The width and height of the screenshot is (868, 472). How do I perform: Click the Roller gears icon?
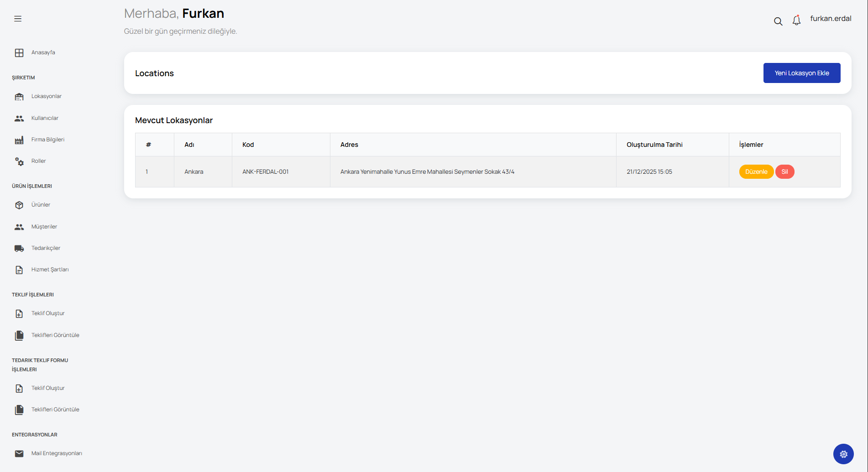(x=19, y=161)
